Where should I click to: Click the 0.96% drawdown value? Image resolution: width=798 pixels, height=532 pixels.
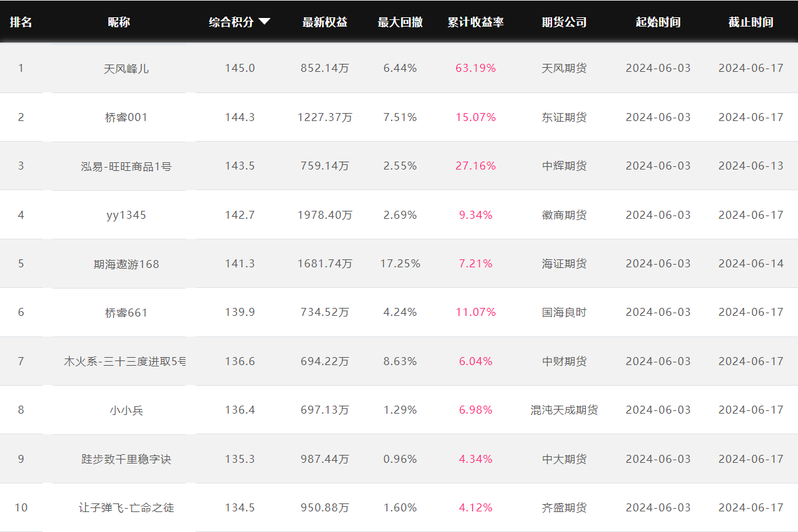coord(400,459)
